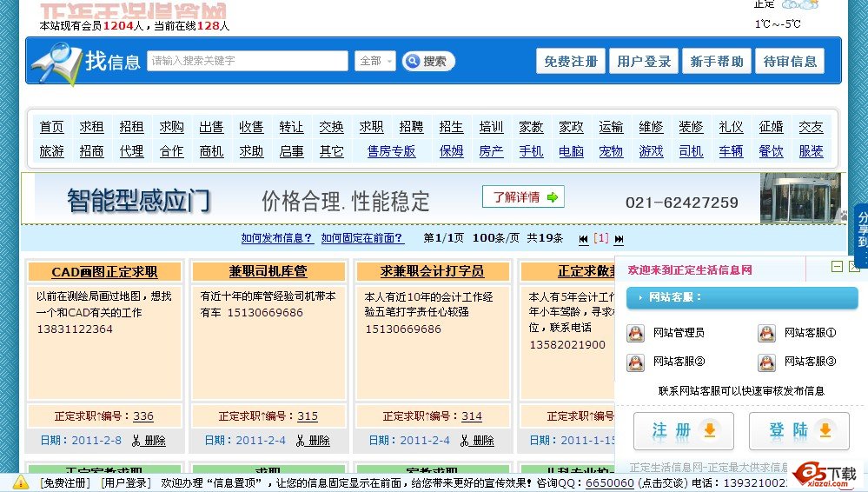Select 家教 category

[532, 127]
